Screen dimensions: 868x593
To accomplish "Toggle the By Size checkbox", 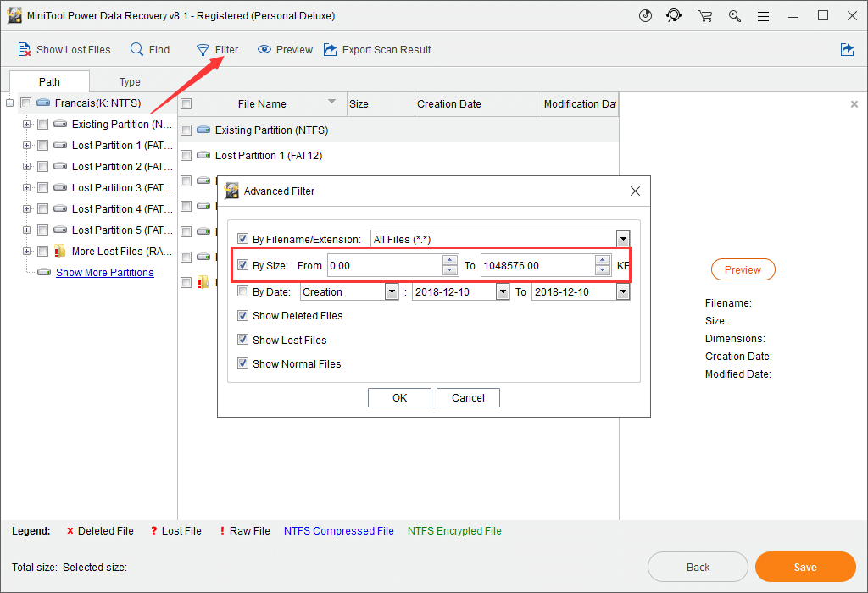I will [242, 265].
